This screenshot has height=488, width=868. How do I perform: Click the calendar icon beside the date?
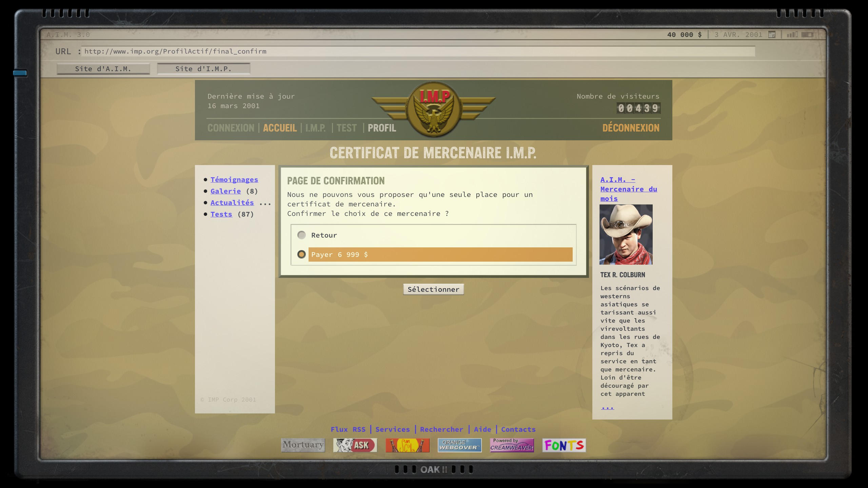pyautogui.click(x=772, y=35)
